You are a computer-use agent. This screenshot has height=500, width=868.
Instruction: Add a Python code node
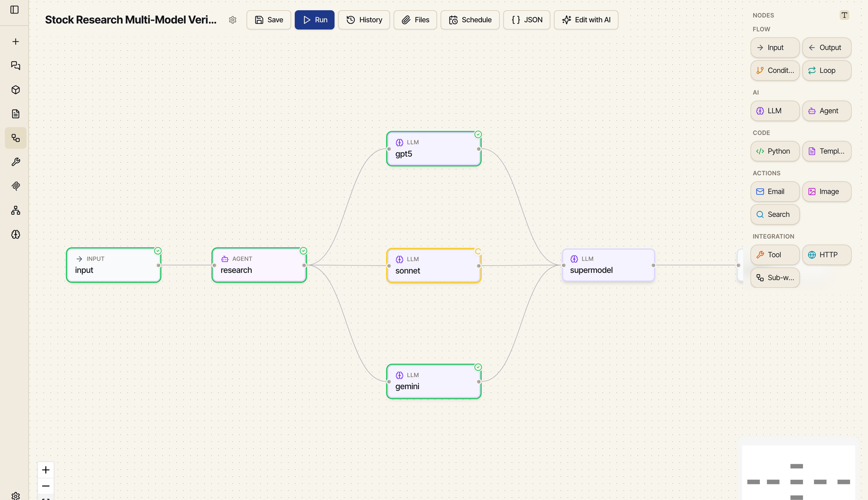775,151
